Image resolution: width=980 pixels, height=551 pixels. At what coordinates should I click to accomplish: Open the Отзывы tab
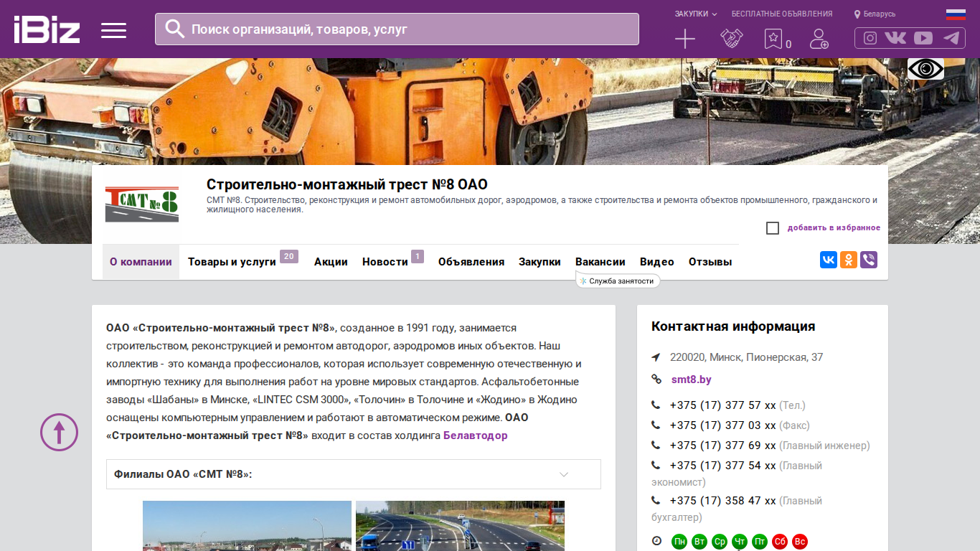(x=710, y=262)
